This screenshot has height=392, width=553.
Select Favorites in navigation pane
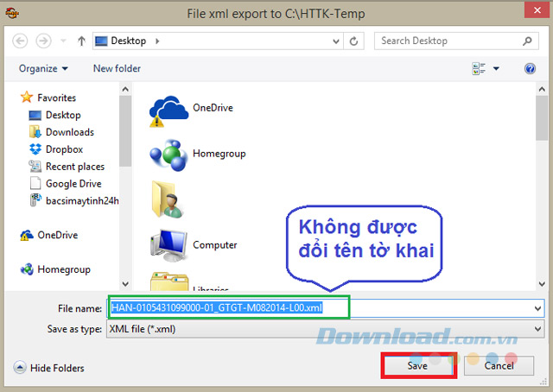click(56, 98)
